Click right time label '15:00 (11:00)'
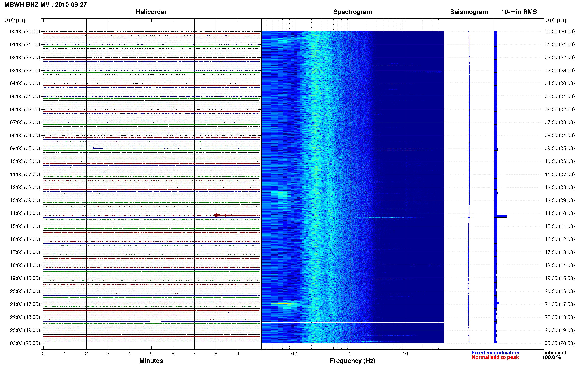Viewport: 588px width, 368px height. [x=560, y=226]
